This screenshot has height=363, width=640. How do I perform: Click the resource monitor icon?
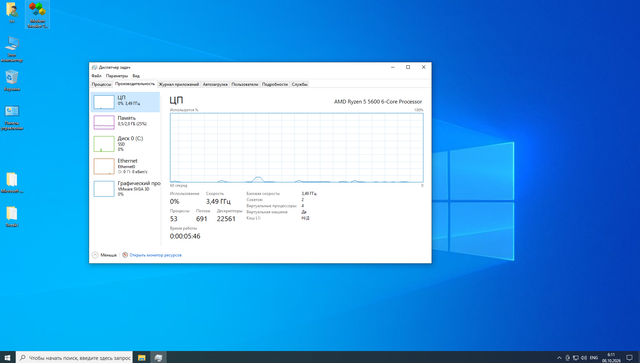pos(125,255)
